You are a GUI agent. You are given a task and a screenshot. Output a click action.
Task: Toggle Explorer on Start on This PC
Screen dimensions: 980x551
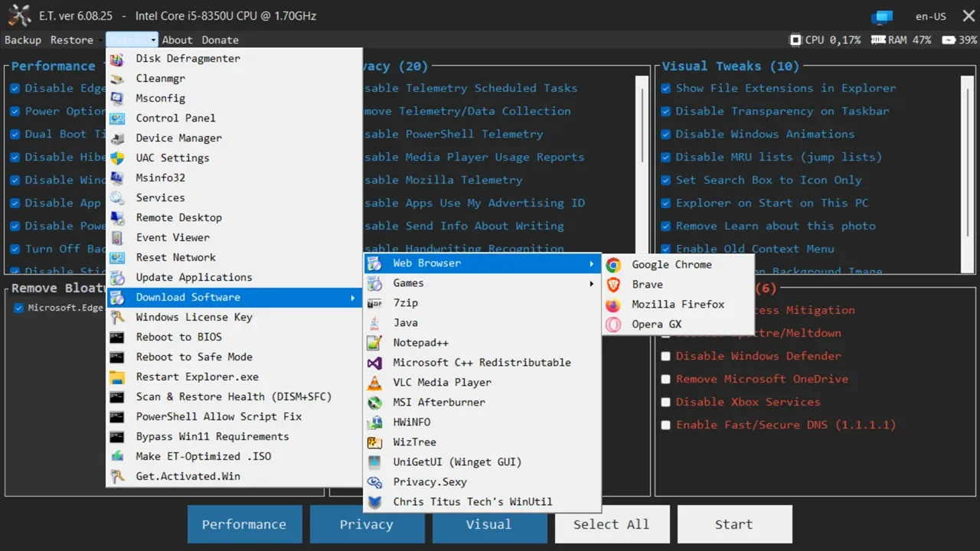point(666,203)
